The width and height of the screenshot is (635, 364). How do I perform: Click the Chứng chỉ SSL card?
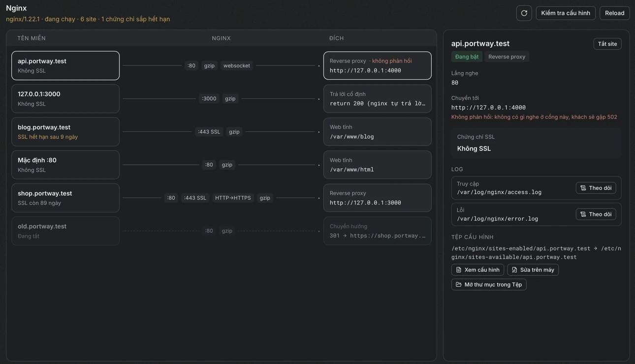click(x=536, y=143)
